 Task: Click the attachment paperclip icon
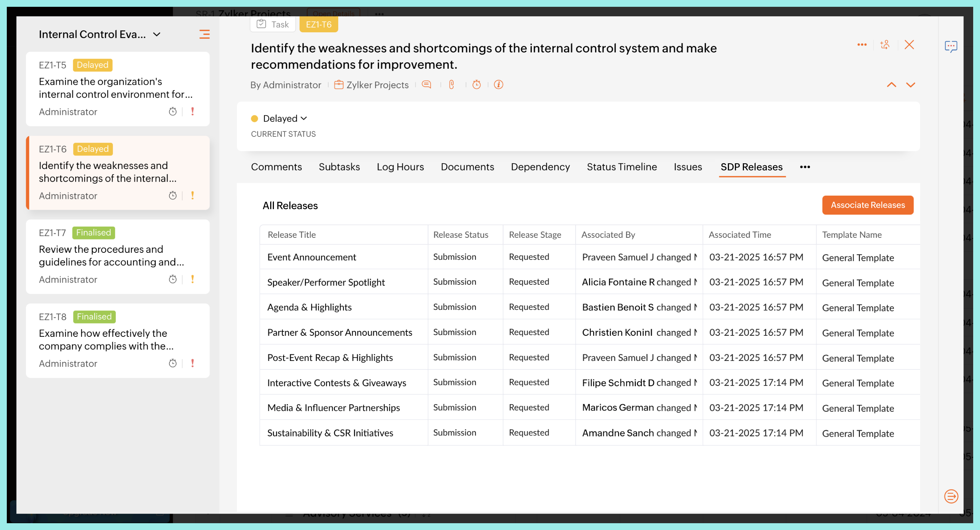(451, 84)
